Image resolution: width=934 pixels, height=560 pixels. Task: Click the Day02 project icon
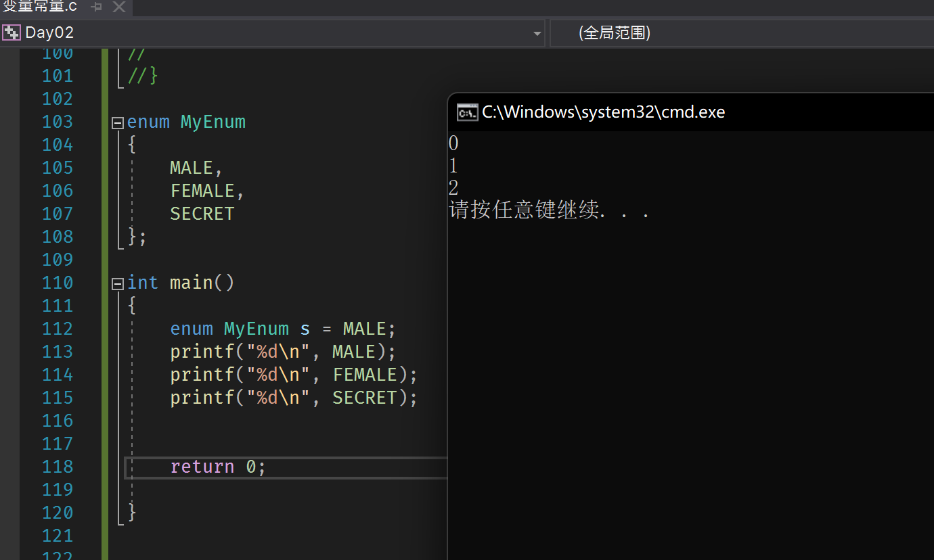click(x=12, y=32)
